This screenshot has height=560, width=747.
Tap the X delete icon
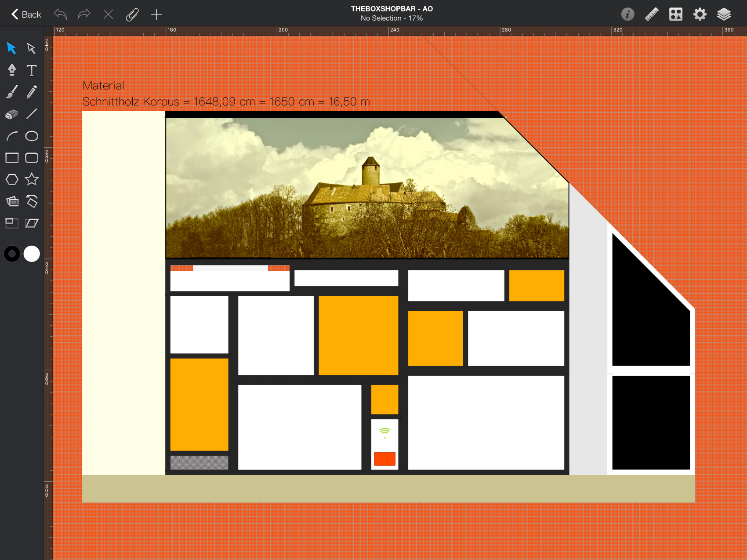click(x=108, y=15)
